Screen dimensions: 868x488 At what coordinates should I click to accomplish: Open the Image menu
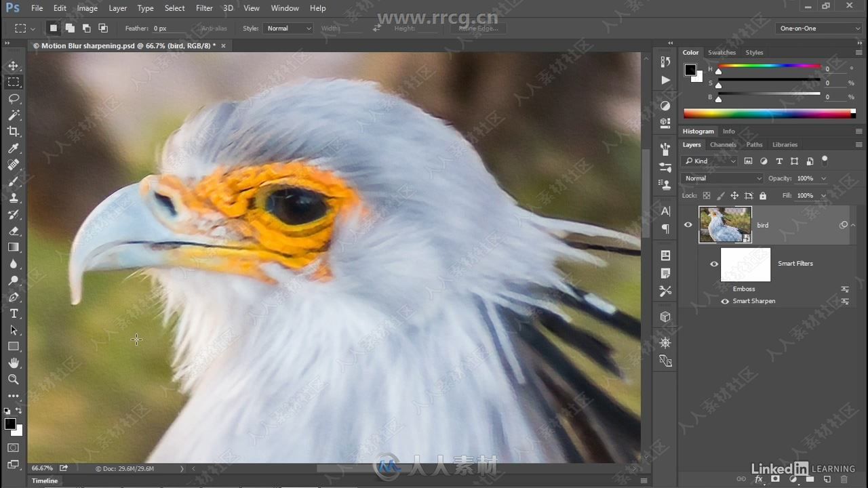pos(87,8)
